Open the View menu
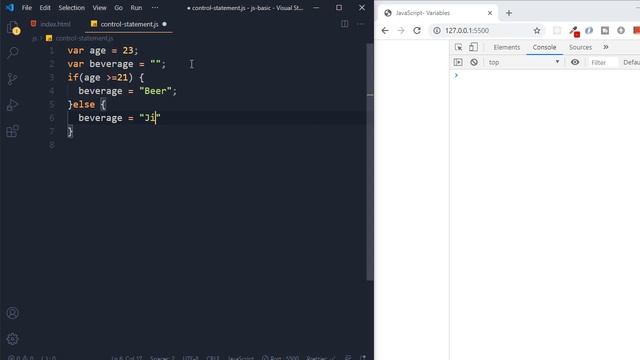Viewport: 640px width, 360px height. [99, 8]
